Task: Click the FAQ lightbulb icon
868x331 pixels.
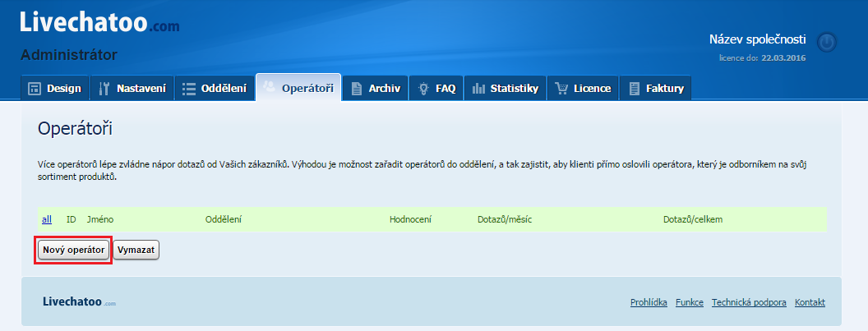Action: (x=423, y=89)
